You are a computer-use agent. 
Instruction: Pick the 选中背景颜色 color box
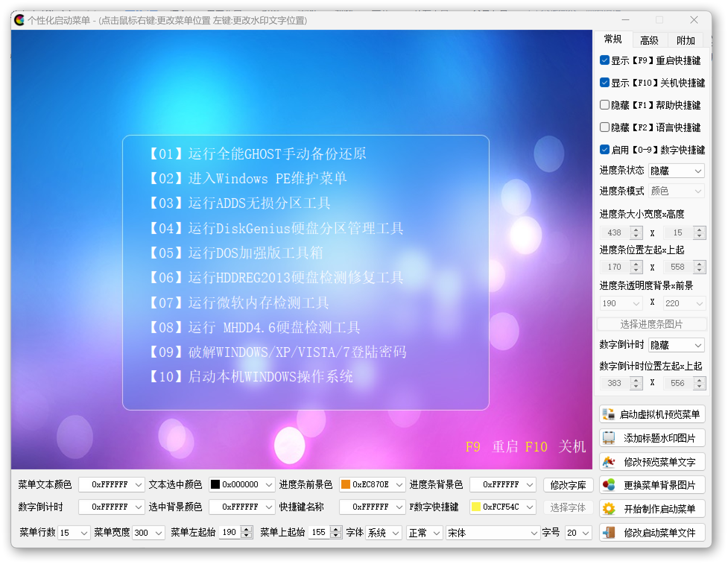[x=242, y=507]
